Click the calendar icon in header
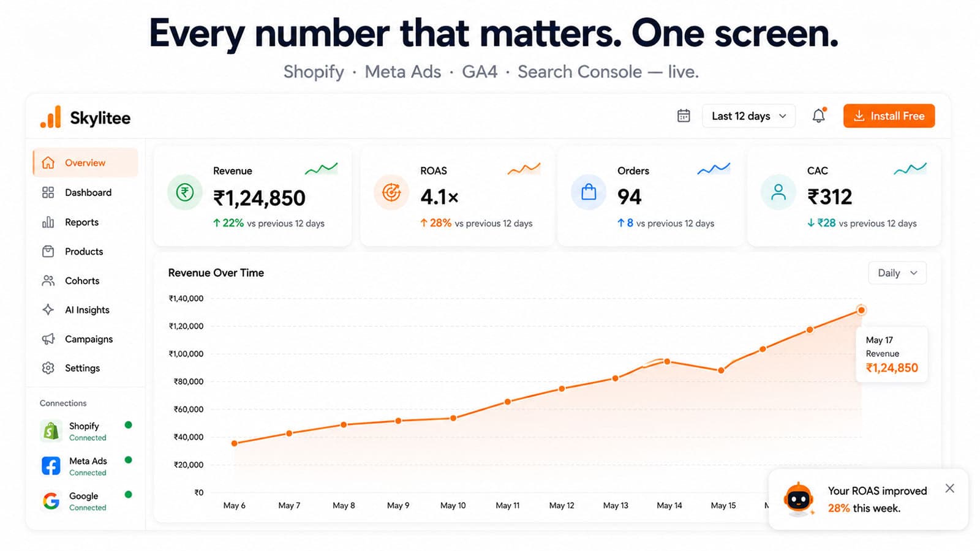Image resolution: width=980 pixels, height=551 pixels. (684, 116)
